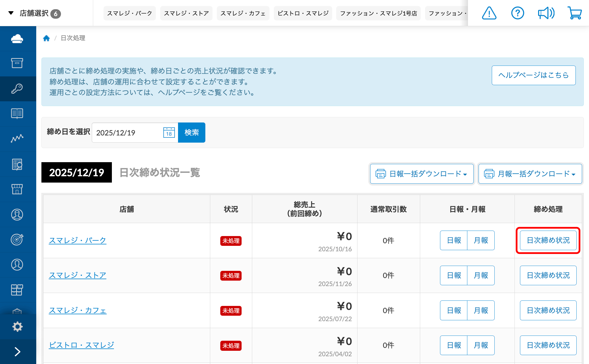The height and width of the screenshot is (364, 589).
Task: Open the calendar date picker icon
Action: 169,133
